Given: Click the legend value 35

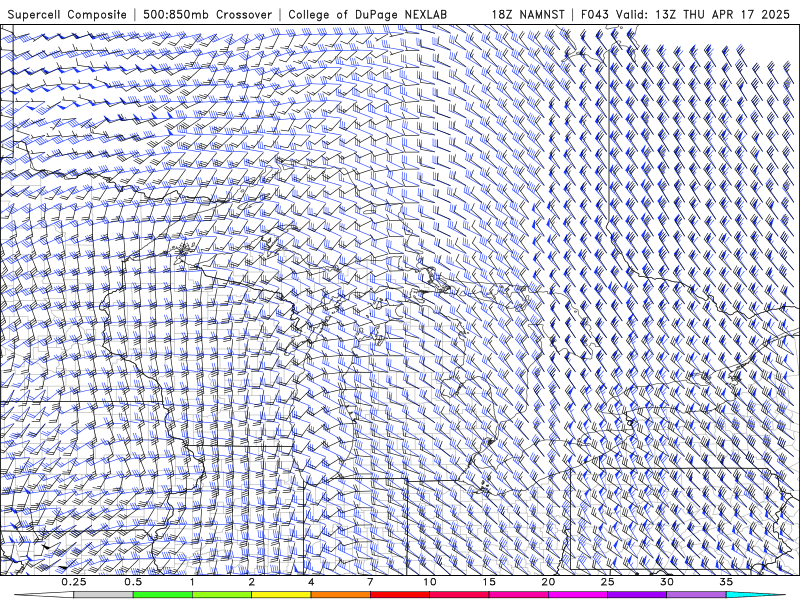Looking at the screenshot, I should [726, 582].
